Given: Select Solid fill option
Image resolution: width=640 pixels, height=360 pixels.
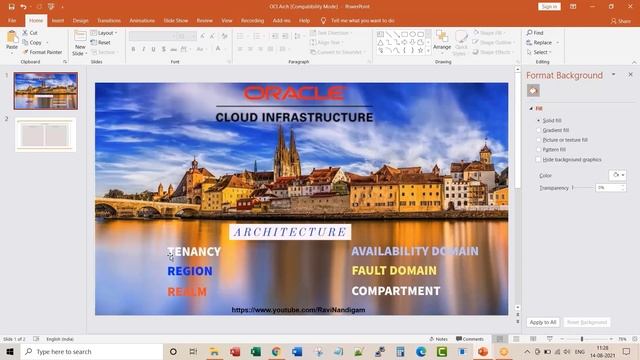Looking at the screenshot, I should 549,120.
